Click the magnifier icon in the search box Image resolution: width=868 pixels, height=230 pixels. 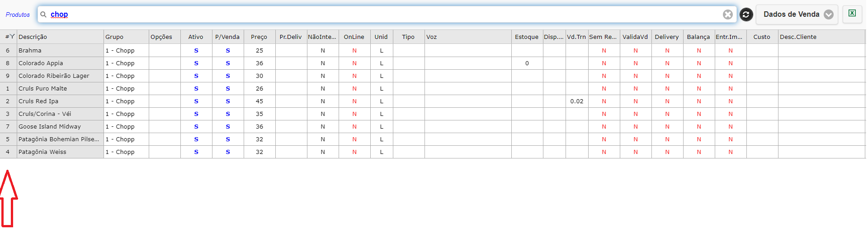(43, 14)
